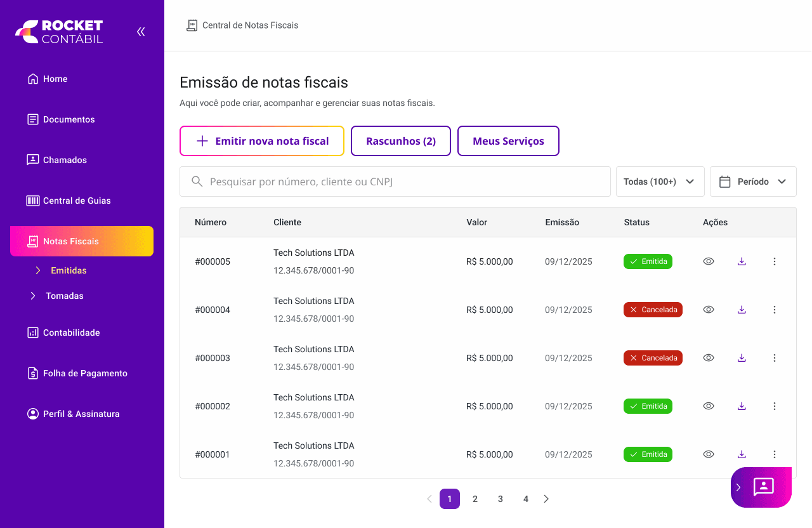This screenshot has width=812, height=528.
Task: Select the Emitidas submenu item
Action: [x=61, y=270]
